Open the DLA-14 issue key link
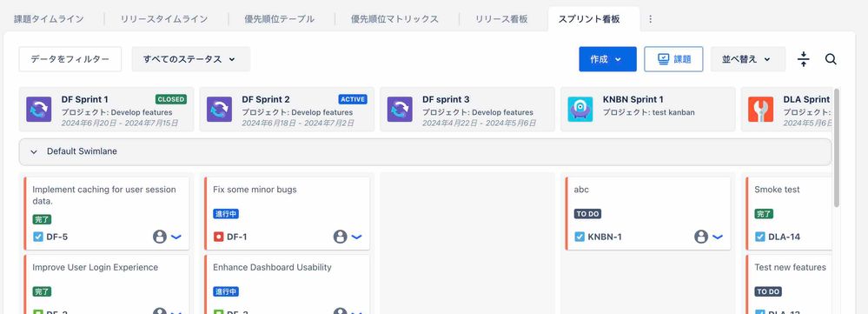This screenshot has height=314, width=868. 784,237
